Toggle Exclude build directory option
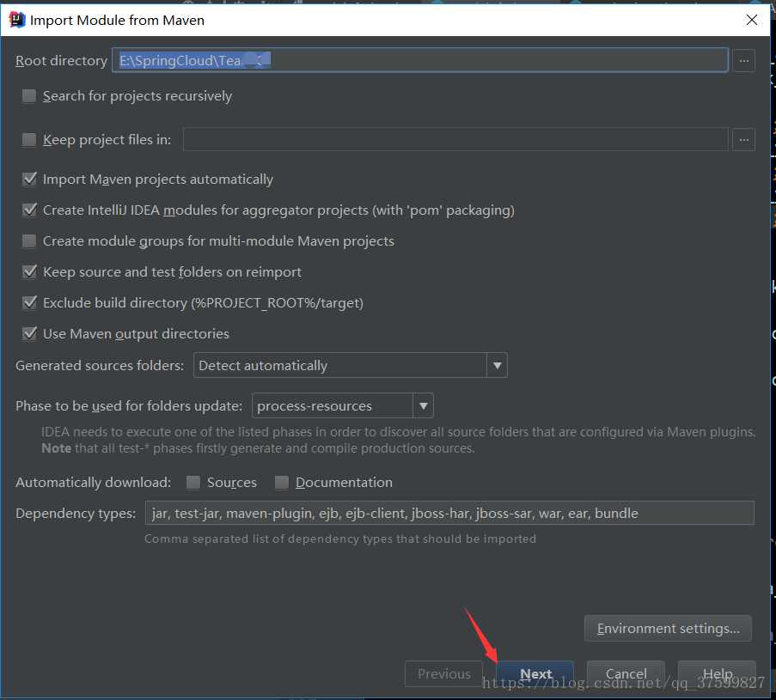Screen dimensions: 776x700 click(x=29, y=302)
